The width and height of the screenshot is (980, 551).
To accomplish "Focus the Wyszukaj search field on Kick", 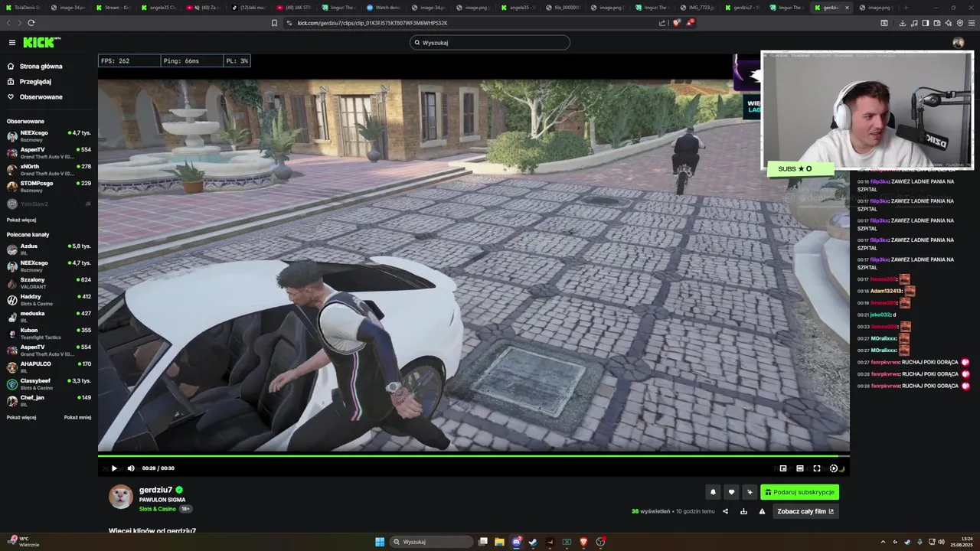I will pyautogui.click(x=490, y=43).
